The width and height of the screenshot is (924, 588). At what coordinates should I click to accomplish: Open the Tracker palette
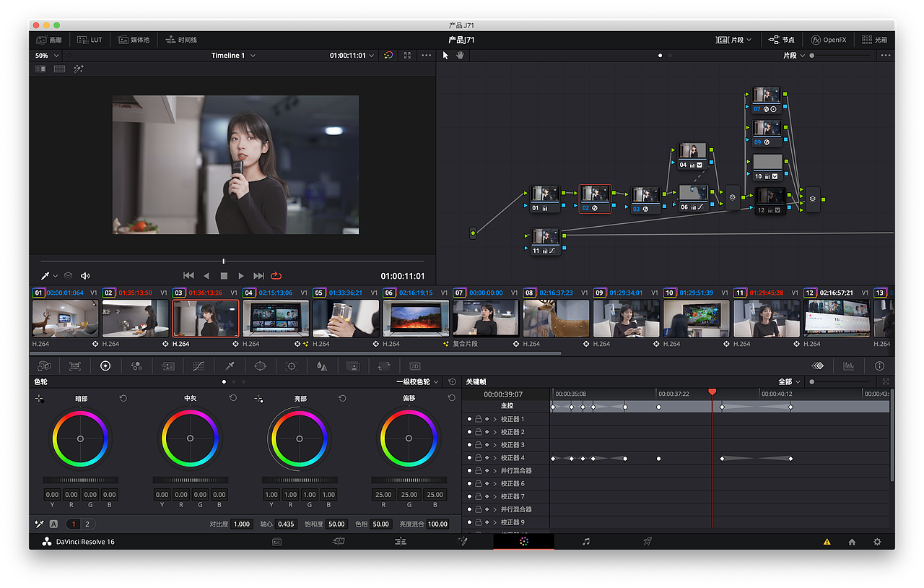pyautogui.click(x=292, y=366)
